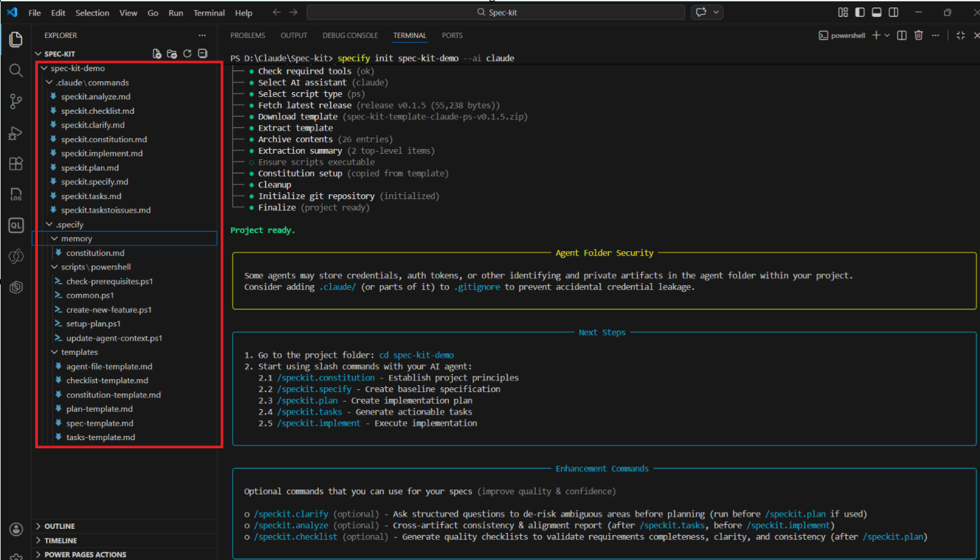The height and width of the screenshot is (560, 980).
Task: Collapse all folders in Explorer
Action: (x=203, y=54)
